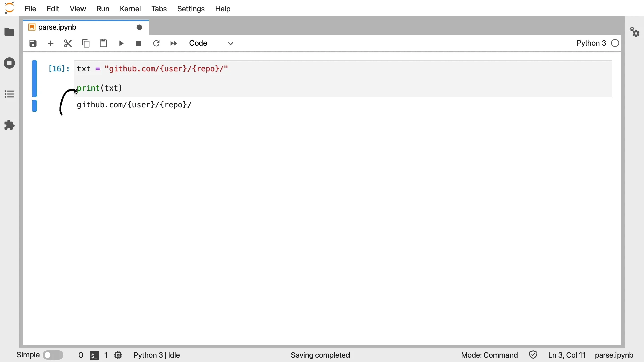The image size is (644, 362).
Task: Restart kernel and run all cells
Action: (x=174, y=44)
